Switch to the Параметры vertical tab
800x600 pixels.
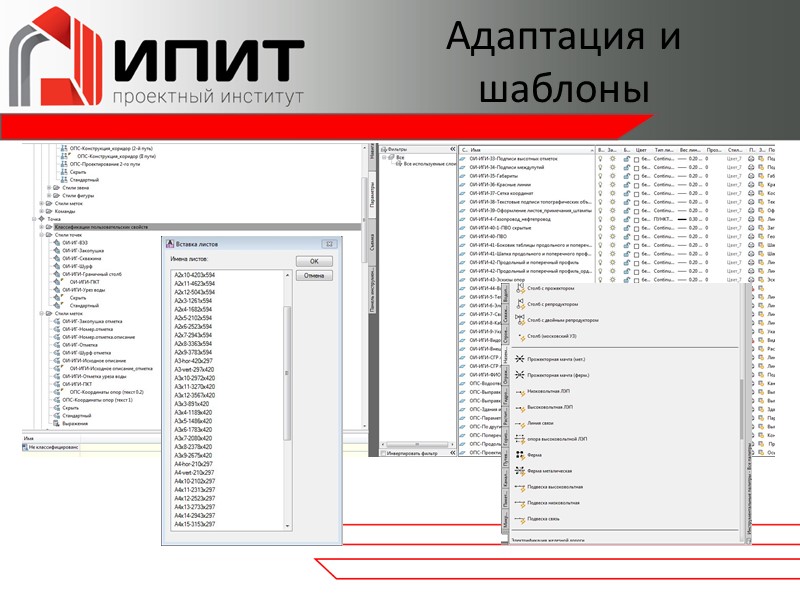372,195
